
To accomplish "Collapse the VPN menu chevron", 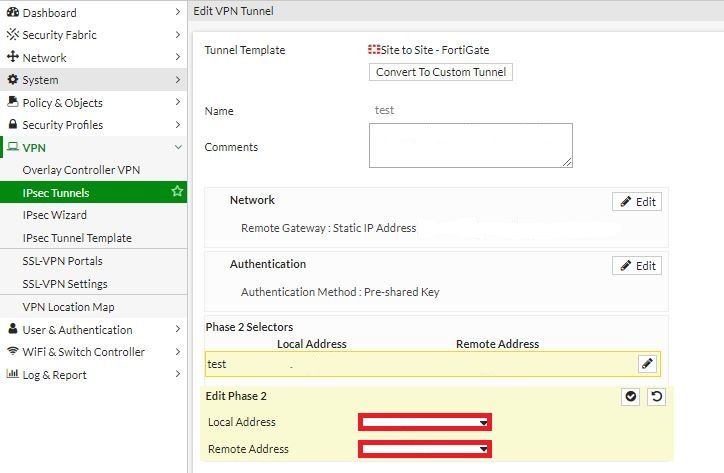I will coord(178,147).
